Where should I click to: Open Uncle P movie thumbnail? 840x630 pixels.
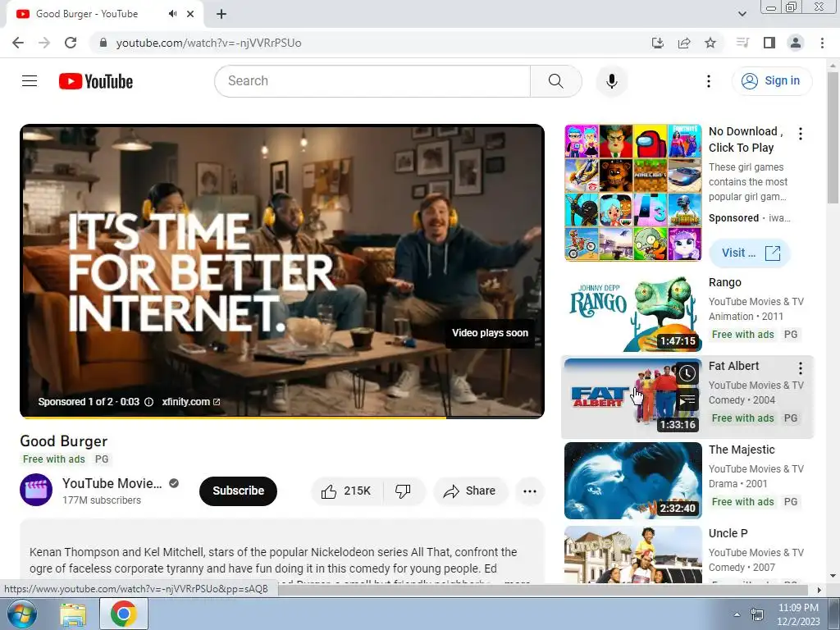[x=632, y=555]
